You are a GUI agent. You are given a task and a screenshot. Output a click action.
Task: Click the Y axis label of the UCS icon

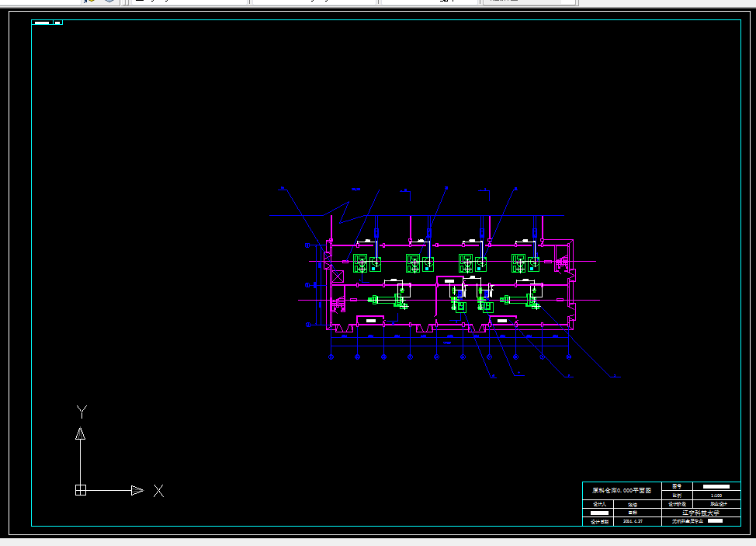[81, 412]
